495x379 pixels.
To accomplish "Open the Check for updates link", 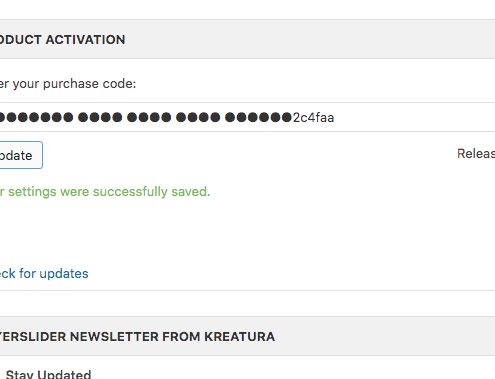I will tap(44, 274).
